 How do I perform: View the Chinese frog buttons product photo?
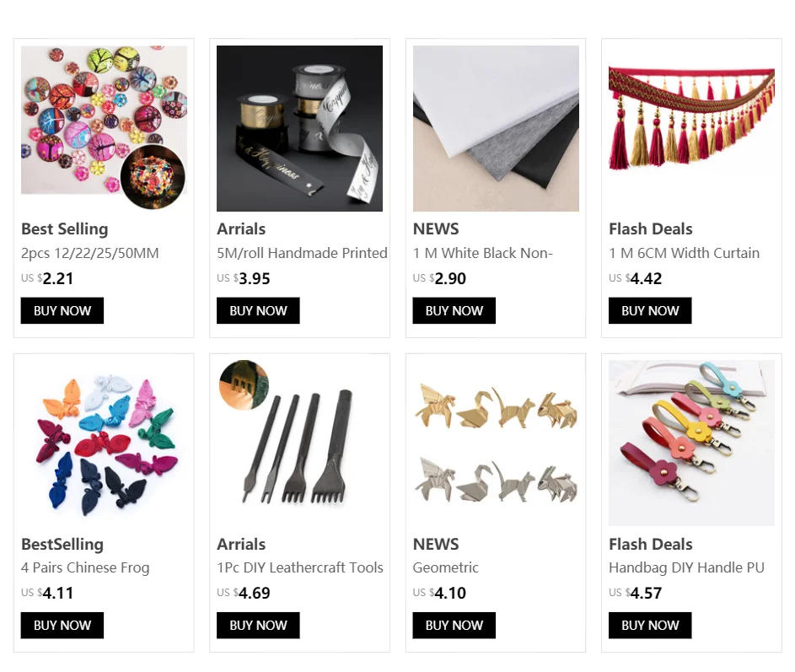104,444
